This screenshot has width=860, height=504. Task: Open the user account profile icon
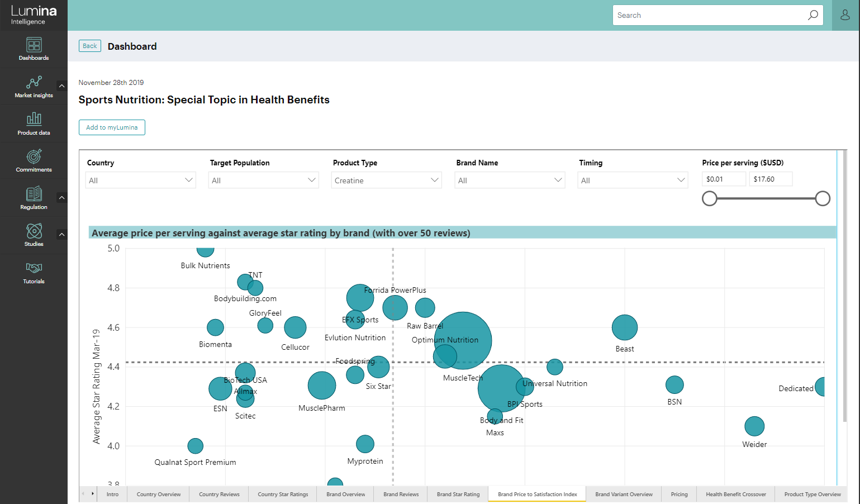point(845,15)
